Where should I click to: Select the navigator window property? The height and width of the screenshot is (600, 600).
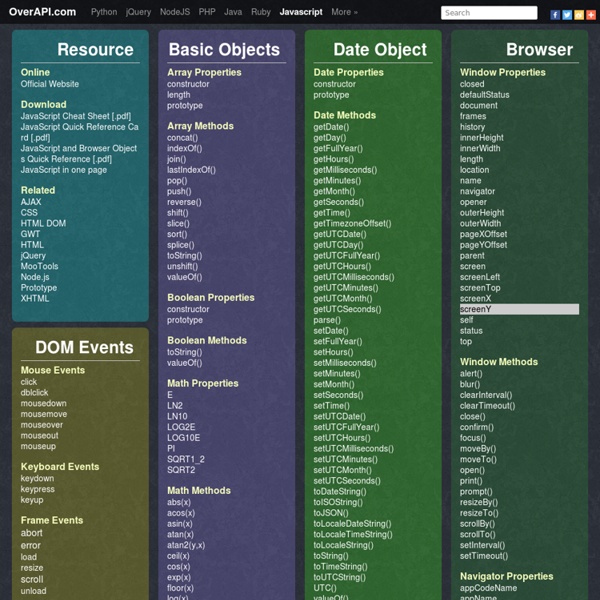pyautogui.click(x=477, y=191)
